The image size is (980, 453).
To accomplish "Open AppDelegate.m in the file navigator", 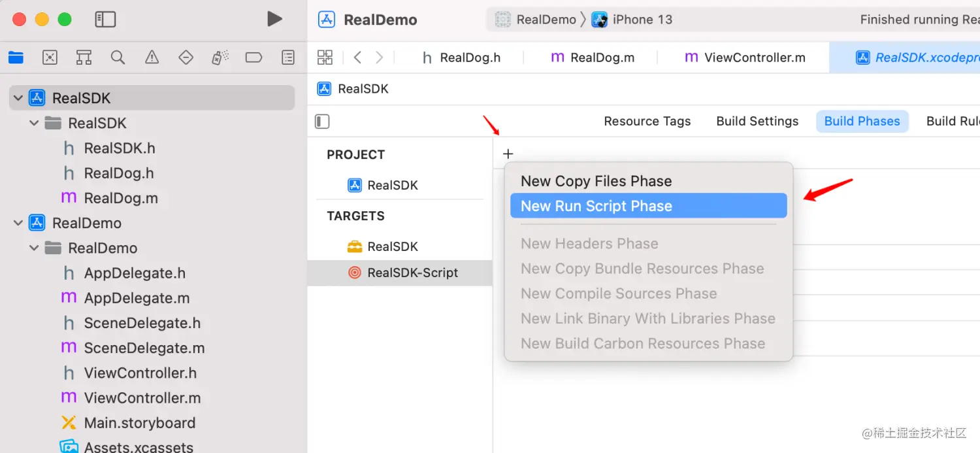I will tap(137, 298).
